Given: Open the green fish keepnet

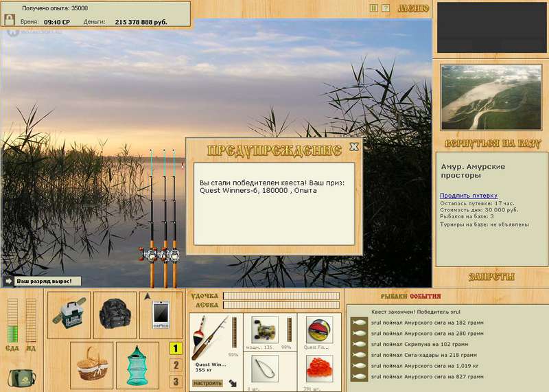Looking at the screenshot, I should 137,365.
